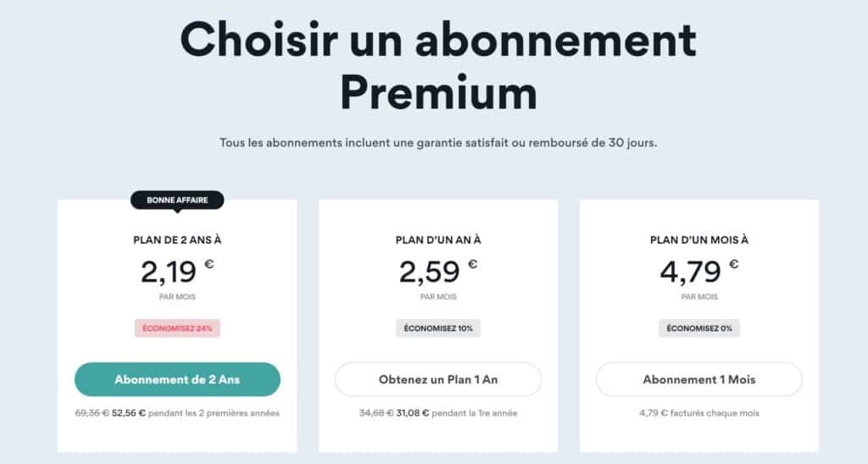This screenshot has width=868, height=464.
Task: Select the Obtenez un Plan 1 An button
Action: point(438,379)
